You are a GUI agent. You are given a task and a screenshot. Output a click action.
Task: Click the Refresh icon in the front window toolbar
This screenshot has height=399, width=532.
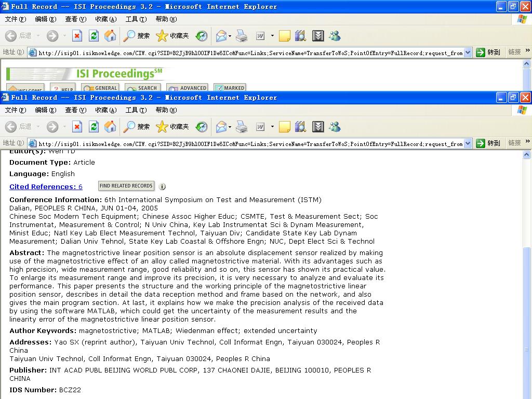tap(94, 127)
